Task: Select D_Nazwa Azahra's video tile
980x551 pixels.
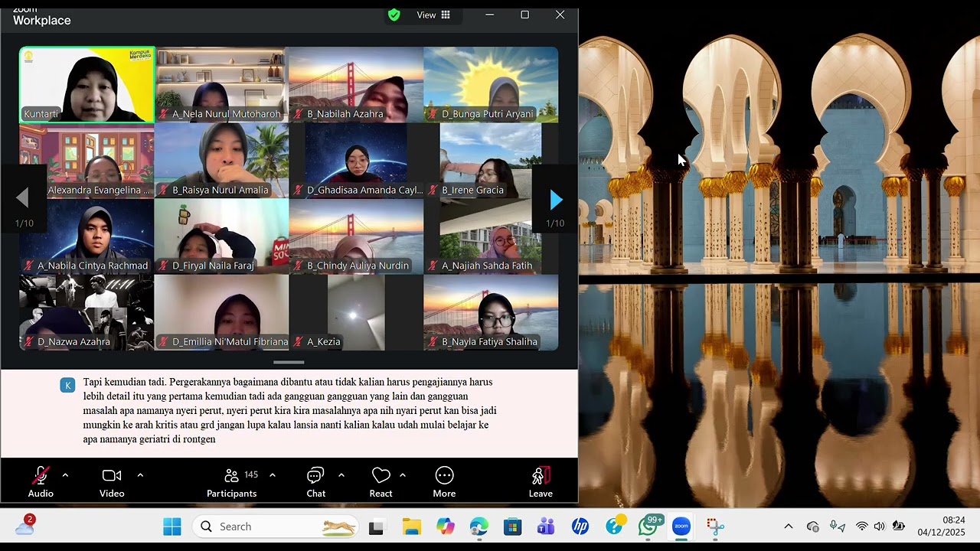Action: pos(87,312)
